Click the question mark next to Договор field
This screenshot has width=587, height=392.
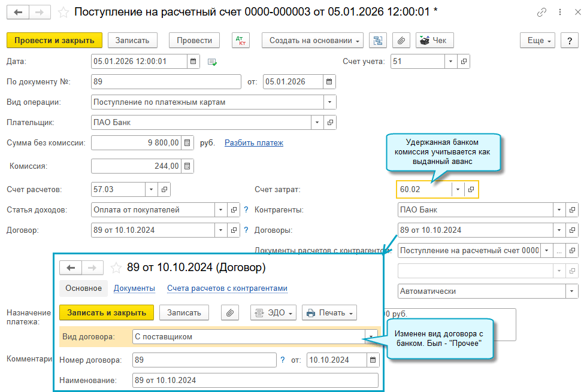click(x=246, y=230)
